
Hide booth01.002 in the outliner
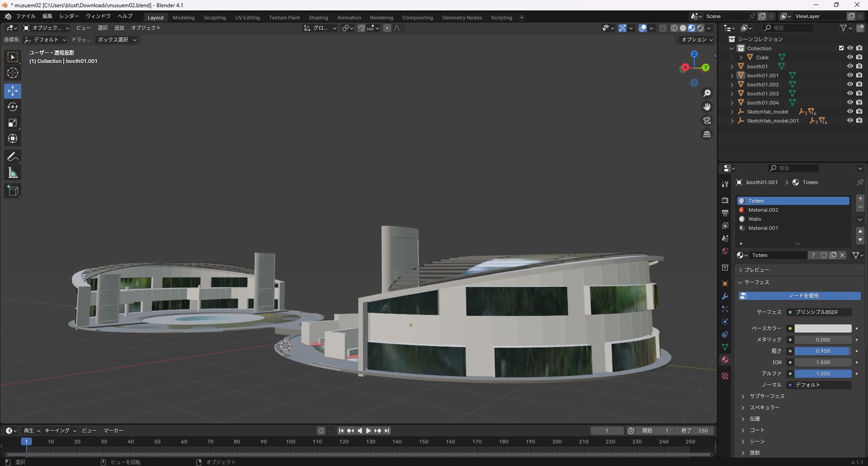(x=849, y=85)
